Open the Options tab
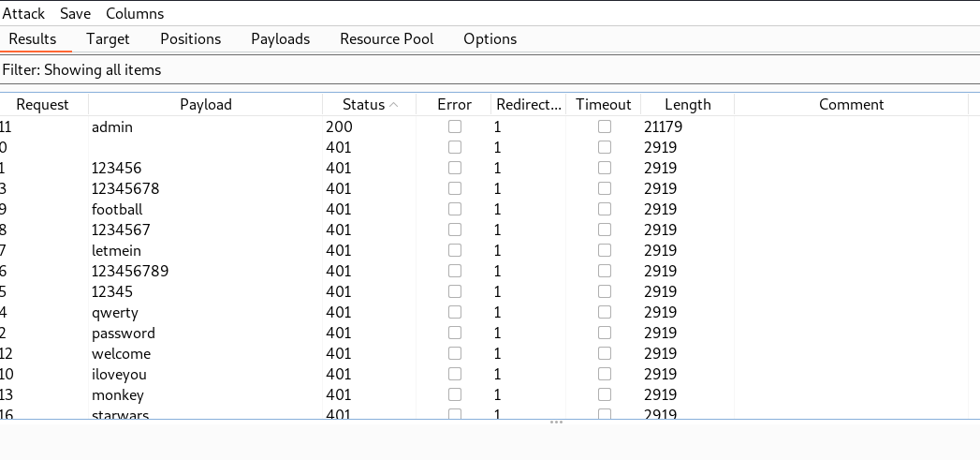This screenshot has height=460, width=980. (490, 38)
